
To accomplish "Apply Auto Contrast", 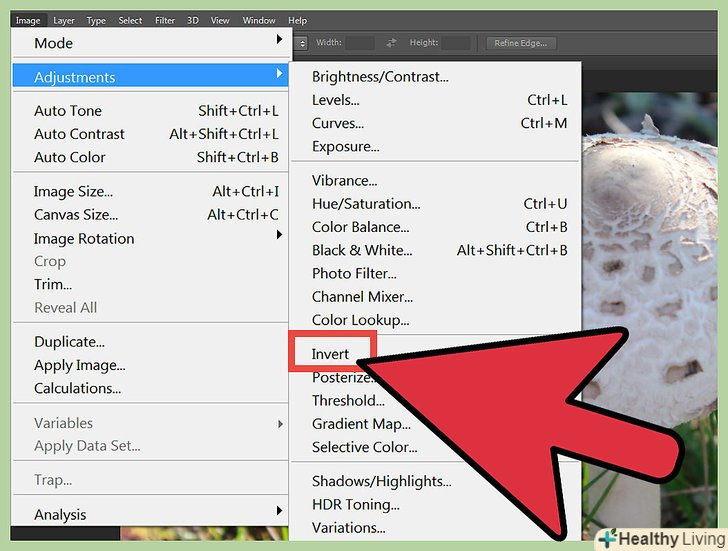I will (151, 134).
